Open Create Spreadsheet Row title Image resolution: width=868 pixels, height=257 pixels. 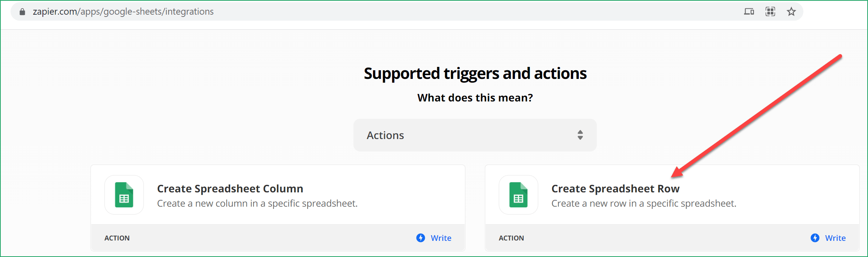(x=615, y=189)
